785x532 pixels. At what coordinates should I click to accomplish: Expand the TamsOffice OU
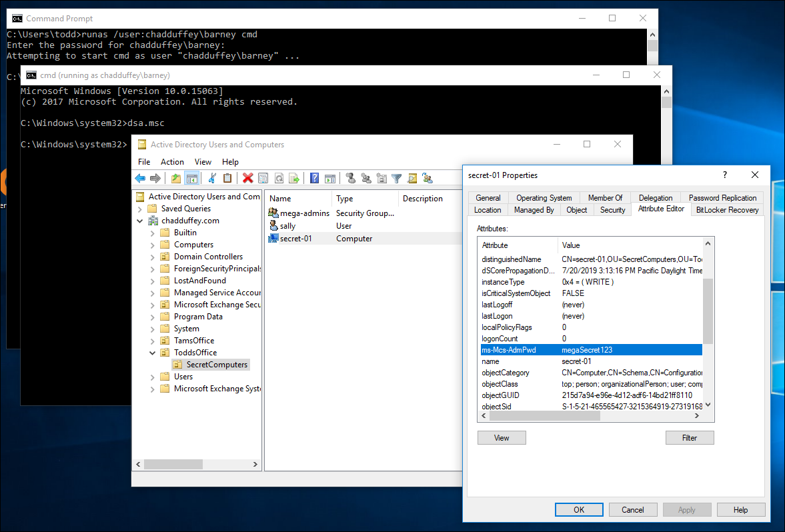153,341
